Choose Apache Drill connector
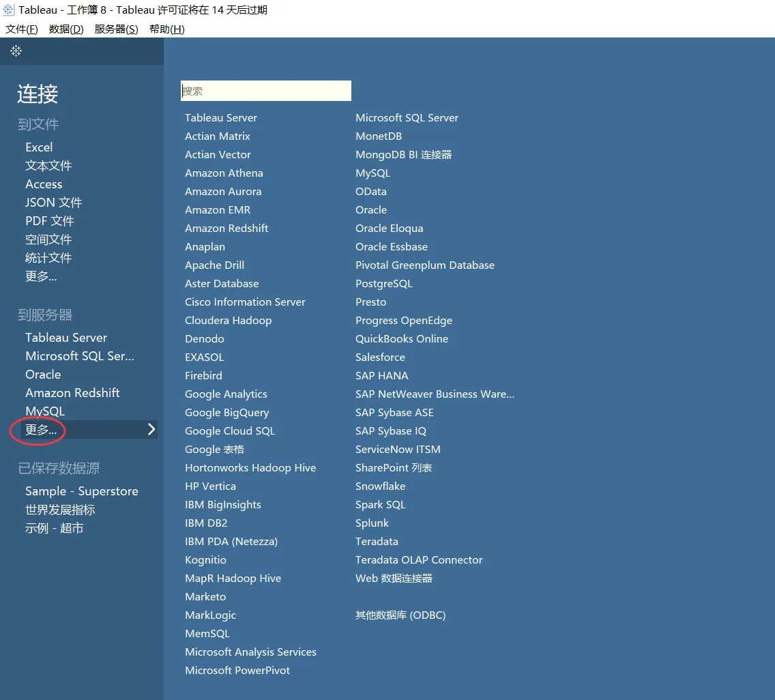The width and height of the screenshot is (775, 700). pos(214,265)
